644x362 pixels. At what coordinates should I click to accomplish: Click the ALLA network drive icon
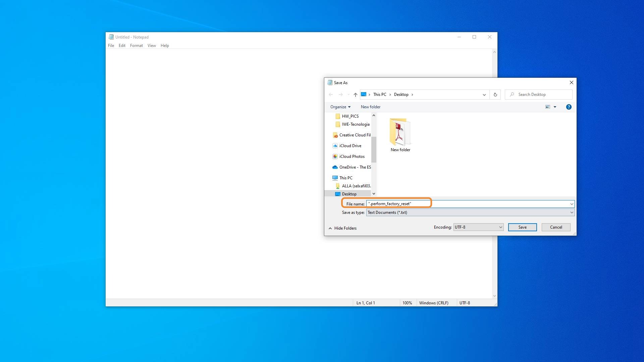pos(338,186)
